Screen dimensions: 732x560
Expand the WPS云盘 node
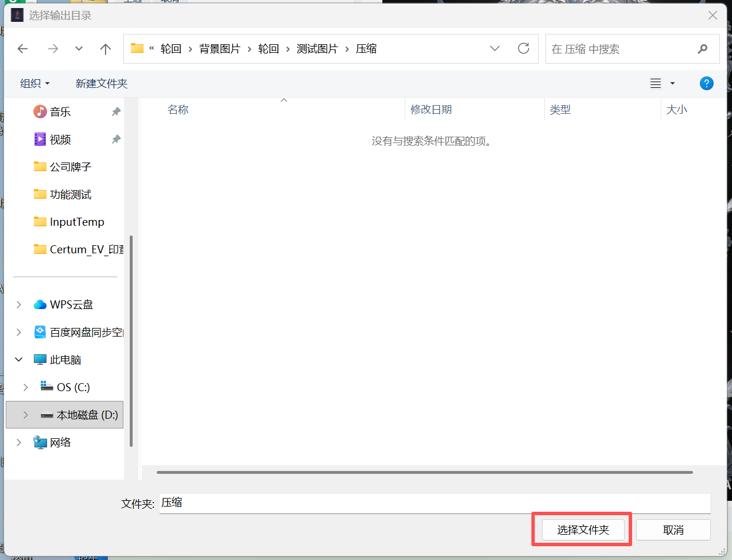pyautogui.click(x=19, y=304)
